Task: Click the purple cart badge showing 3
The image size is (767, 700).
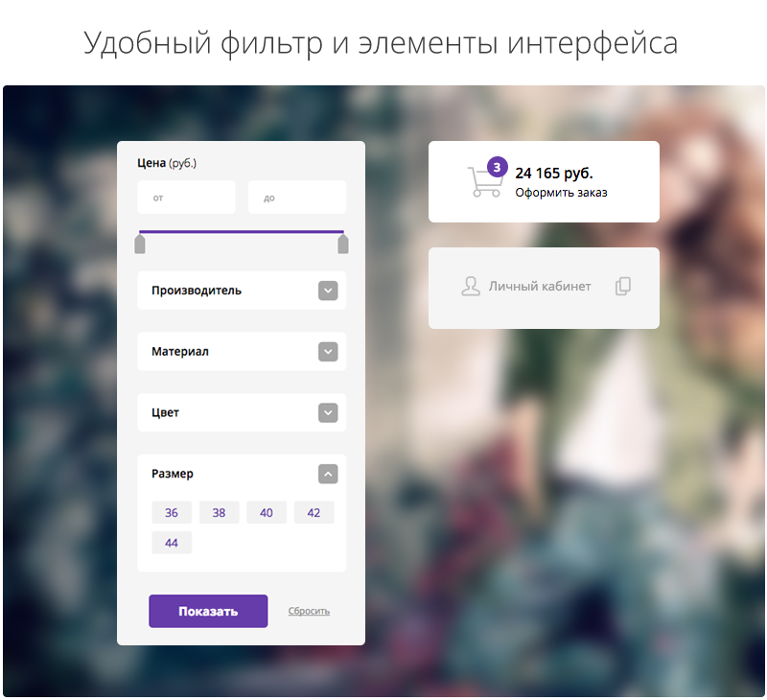Action: (x=497, y=167)
